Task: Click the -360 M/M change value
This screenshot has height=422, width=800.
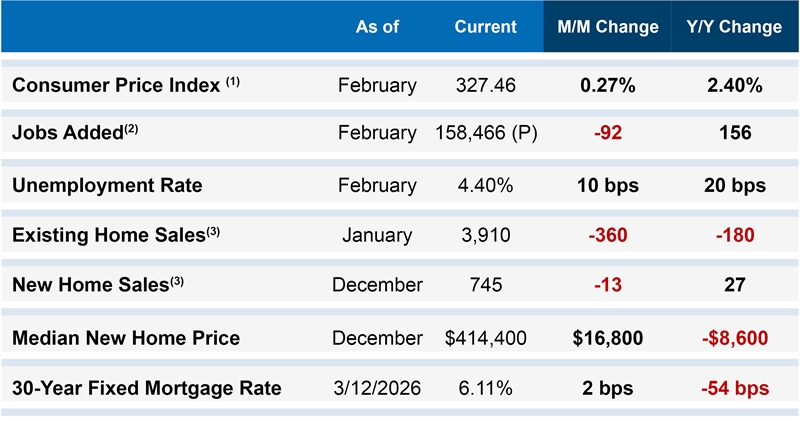Action: [x=607, y=235]
